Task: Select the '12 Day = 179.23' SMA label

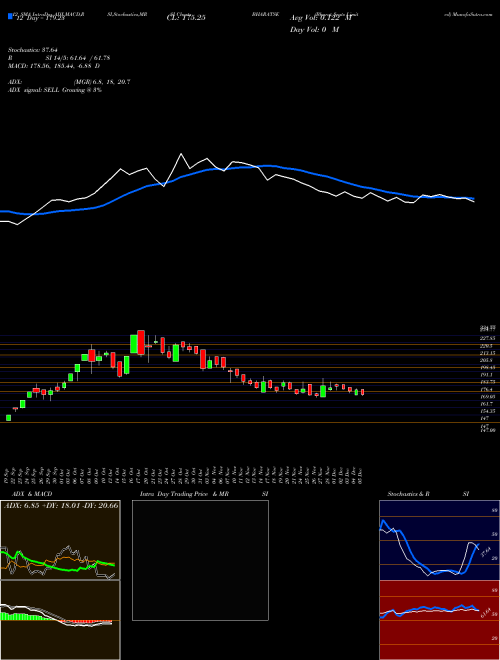Action: [39, 18]
